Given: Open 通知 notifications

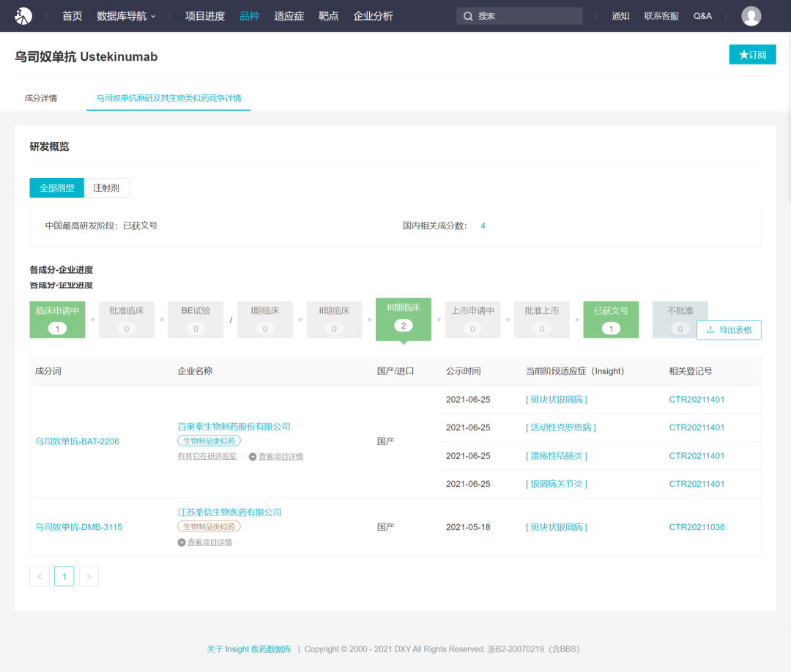Looking at the screenshot, I should tap(620, 16).
